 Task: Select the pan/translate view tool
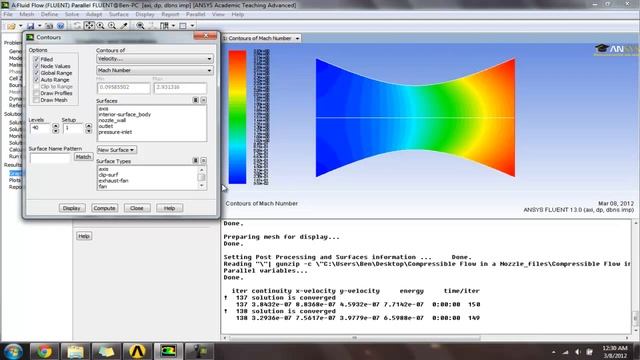click(89, 26)
